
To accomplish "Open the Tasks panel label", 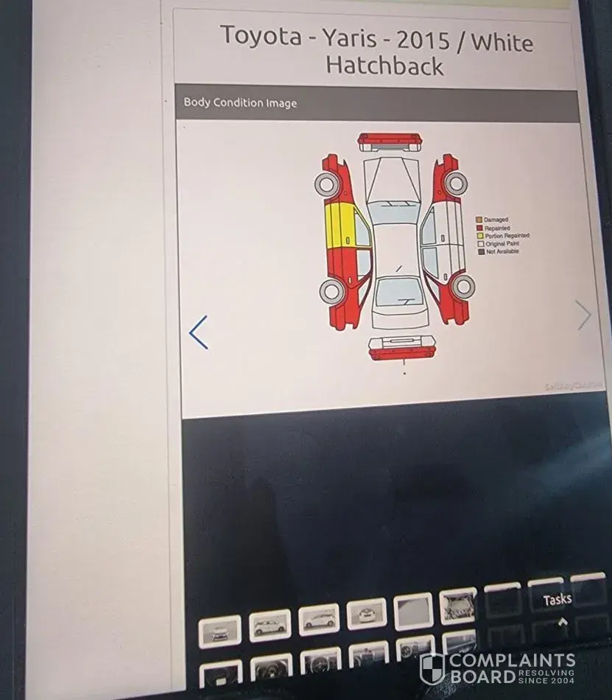I will 558,599.
